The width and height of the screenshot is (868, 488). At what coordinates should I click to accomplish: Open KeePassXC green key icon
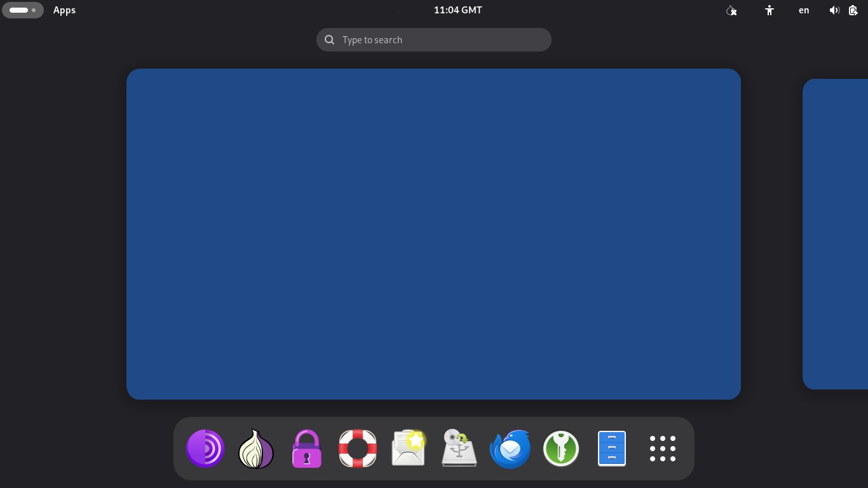[561, 449]
